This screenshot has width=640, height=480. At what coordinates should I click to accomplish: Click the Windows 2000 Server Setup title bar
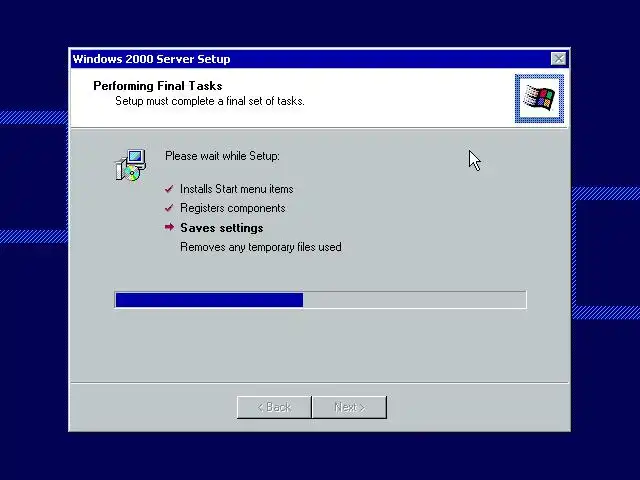(x=320, y=59)
